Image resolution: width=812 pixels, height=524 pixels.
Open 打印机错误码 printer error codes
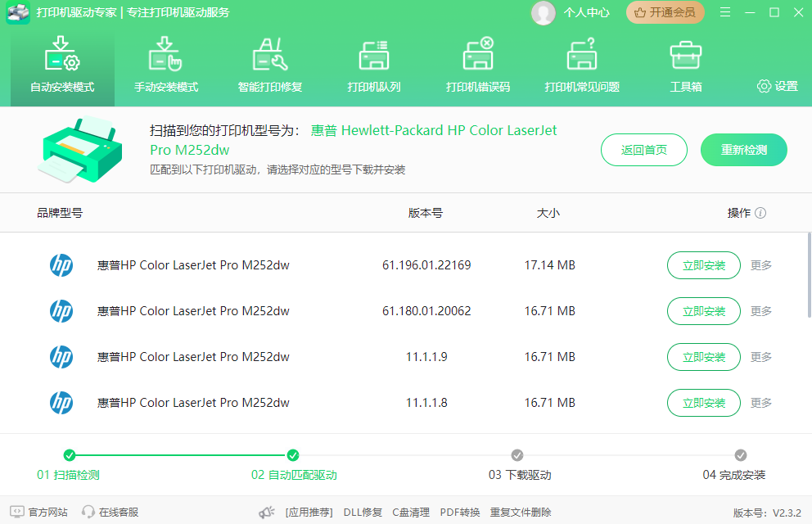tap(478, 65)
